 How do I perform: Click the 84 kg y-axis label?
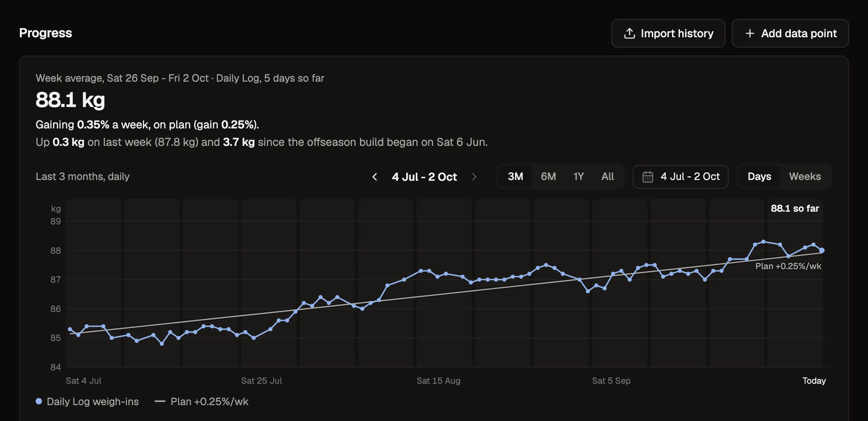(56, 367)
